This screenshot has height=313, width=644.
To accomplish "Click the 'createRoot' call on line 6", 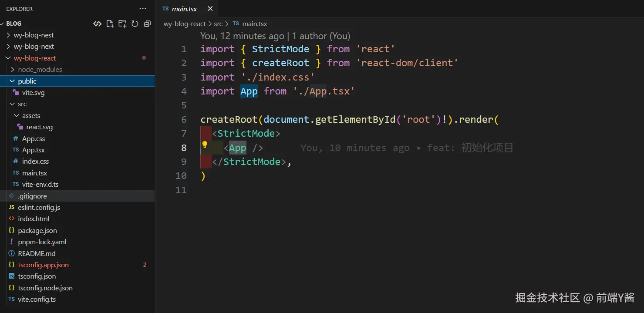I will (229, 119).
